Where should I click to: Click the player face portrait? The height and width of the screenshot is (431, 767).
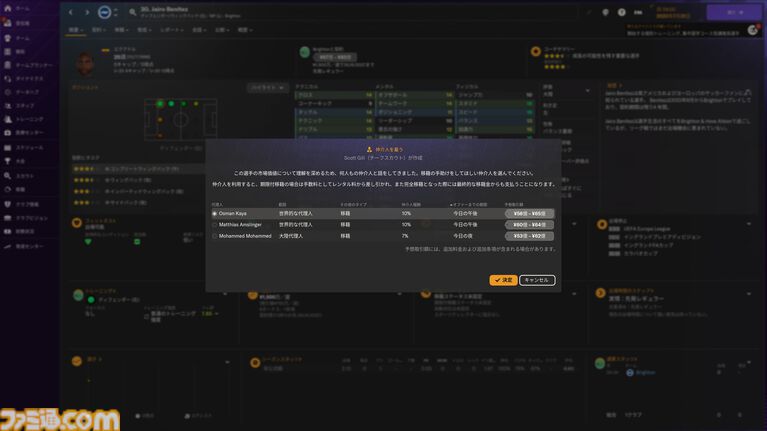(85, 63)
